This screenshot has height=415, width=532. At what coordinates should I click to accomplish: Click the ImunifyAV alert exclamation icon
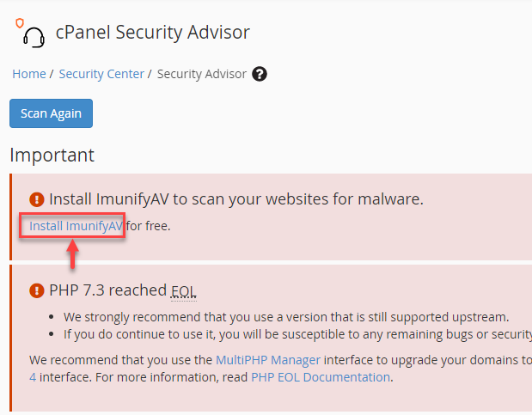tap(36, 199)
